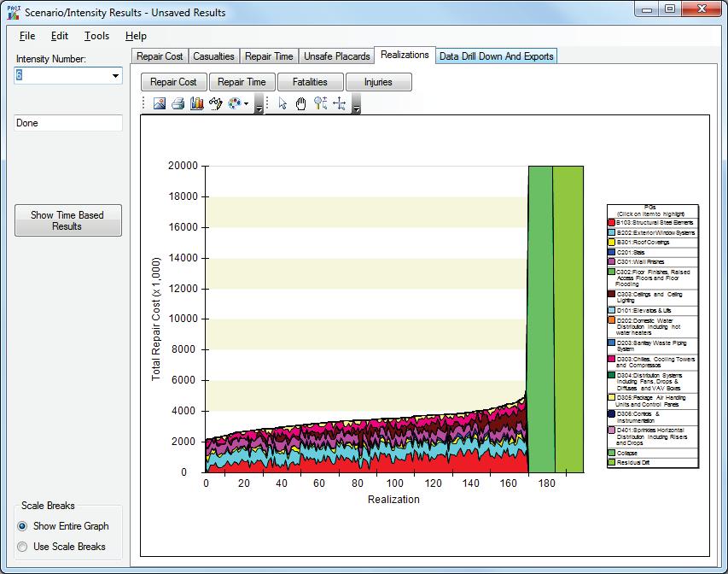The width and height of the screenshot is (728, 574).
Task: Click the C301 Wall Finishes legend swatch
Action: 611,261
